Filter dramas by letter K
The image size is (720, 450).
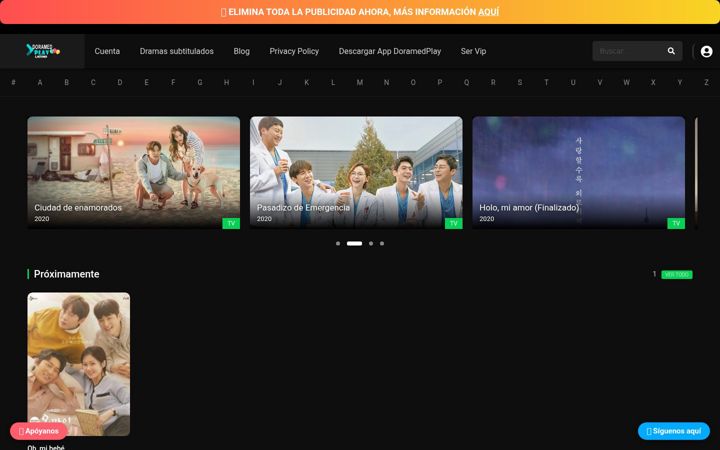[x=306, y=83]
